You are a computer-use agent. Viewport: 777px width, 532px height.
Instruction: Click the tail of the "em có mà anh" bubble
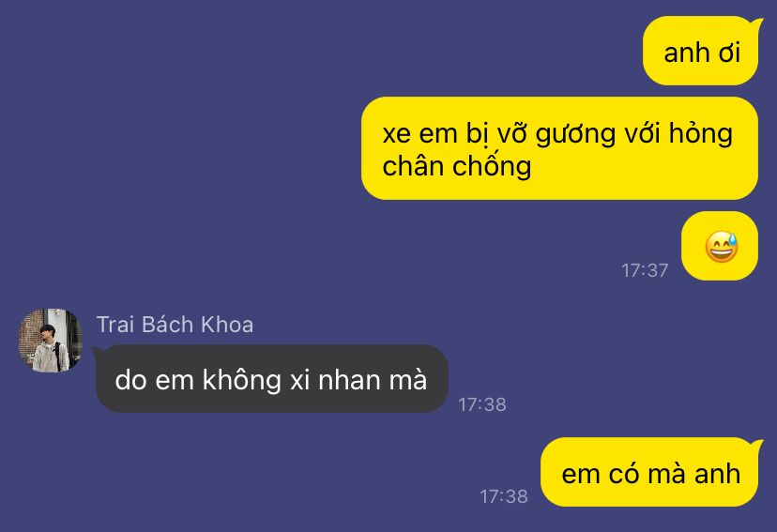[x=756, y=445]
